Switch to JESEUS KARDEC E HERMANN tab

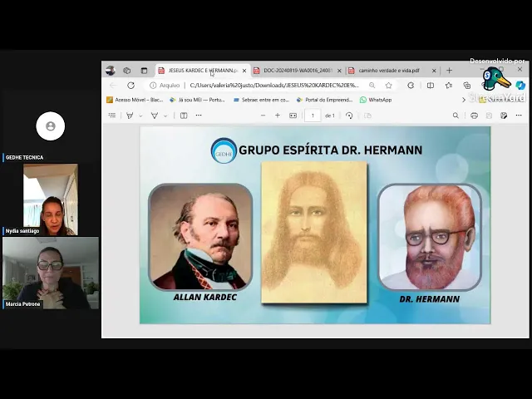pyautogui.click(x=201, y=71)
